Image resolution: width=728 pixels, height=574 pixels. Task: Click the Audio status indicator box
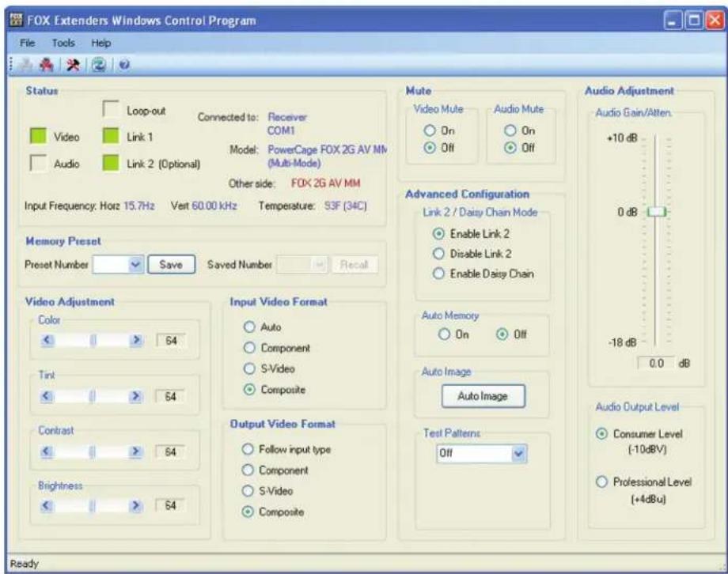[x=38, y=164]
